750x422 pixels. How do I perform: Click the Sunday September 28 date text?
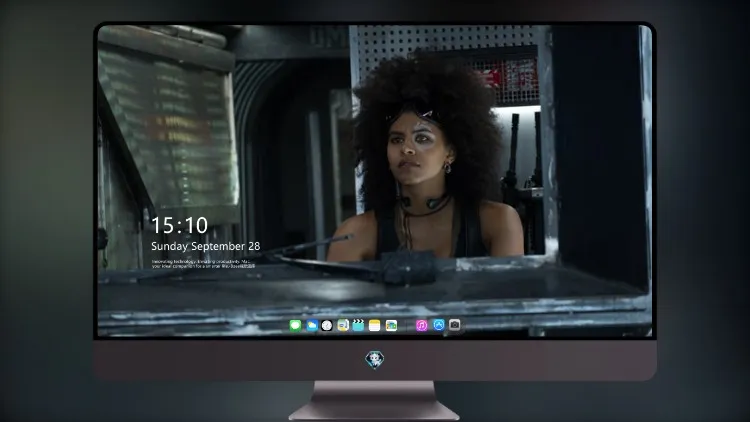point(206,246)
